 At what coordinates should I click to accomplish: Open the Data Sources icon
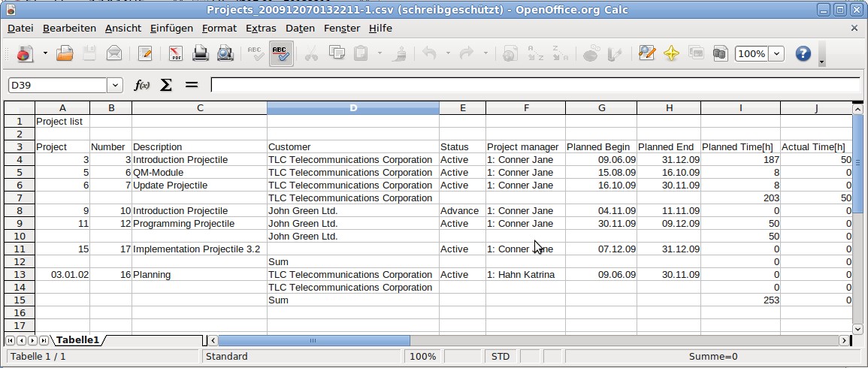[720, 53]
